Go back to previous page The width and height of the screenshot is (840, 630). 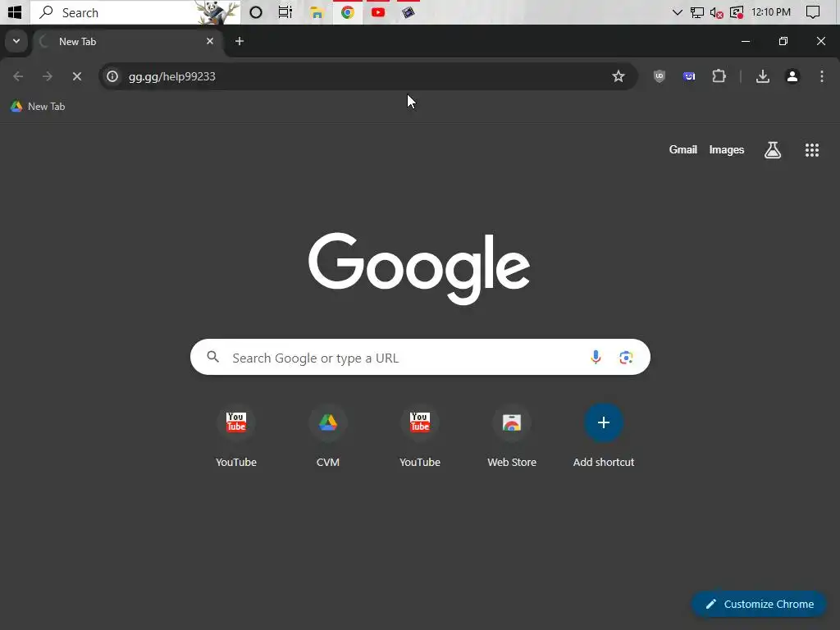18,76
